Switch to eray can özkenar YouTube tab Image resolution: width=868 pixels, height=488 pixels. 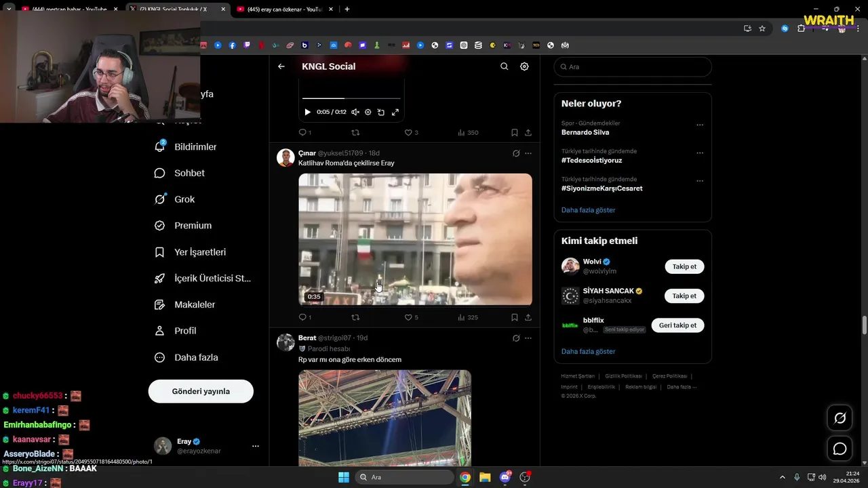click(x=283, y=9)
